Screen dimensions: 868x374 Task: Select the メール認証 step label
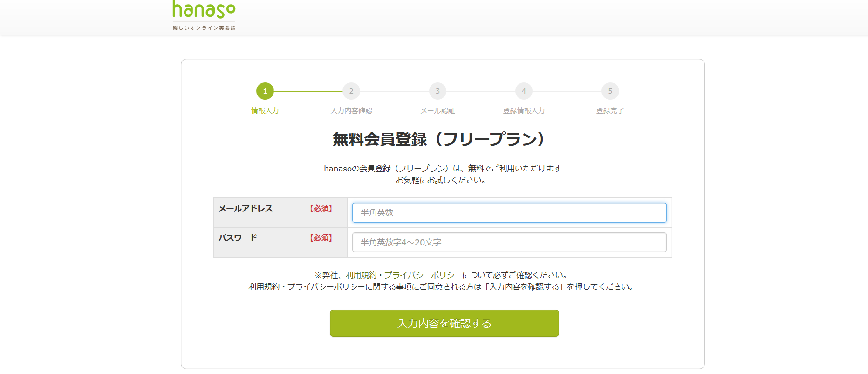437,111
